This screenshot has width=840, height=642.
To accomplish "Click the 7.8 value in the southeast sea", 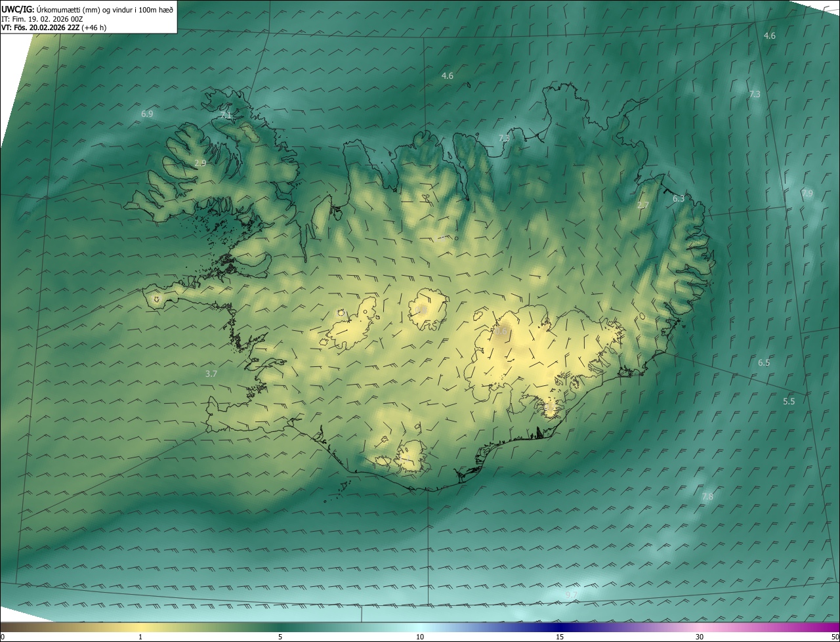I will point(707,497).
